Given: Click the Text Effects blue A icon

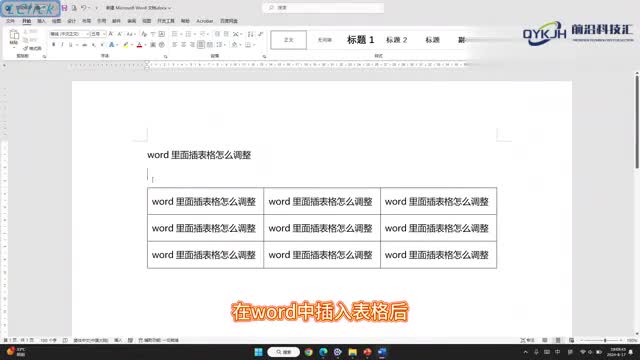Looking at the screenshot, I should pyautogui.click(x=111, y=44).
